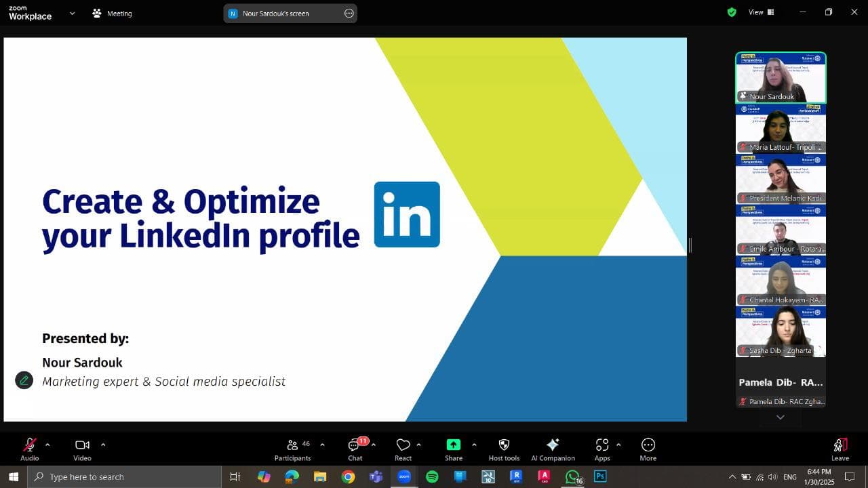Viewport: 868px width, 488px height.
Task: Expand audio settings arrow next to Audio
Action: [47, 445]
